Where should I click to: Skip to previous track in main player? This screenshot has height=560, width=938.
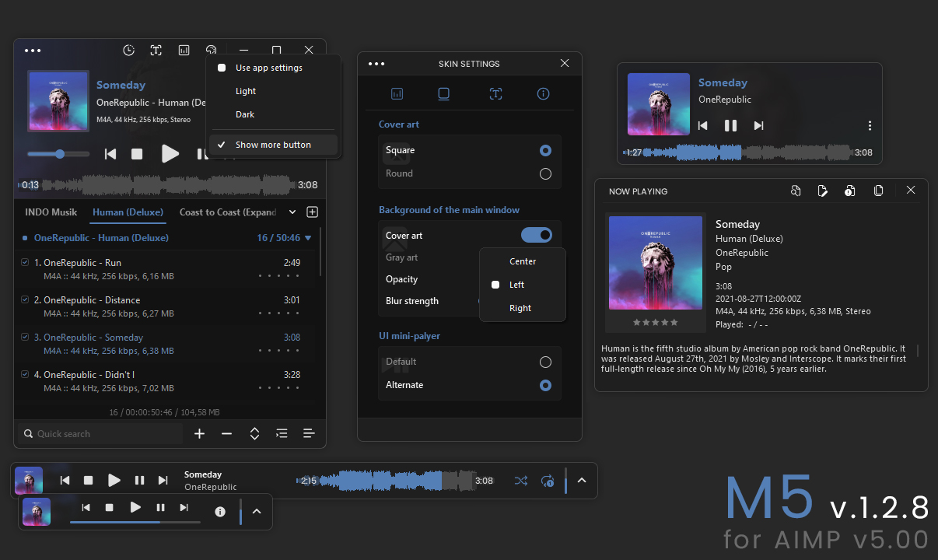coord(110,154)
